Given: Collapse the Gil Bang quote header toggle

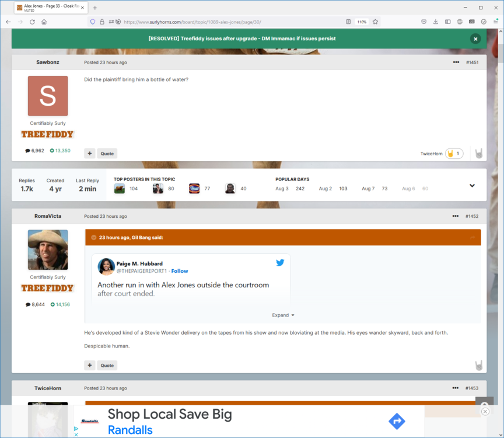Looking at the screenshot, I should click(x=93, y=238).
